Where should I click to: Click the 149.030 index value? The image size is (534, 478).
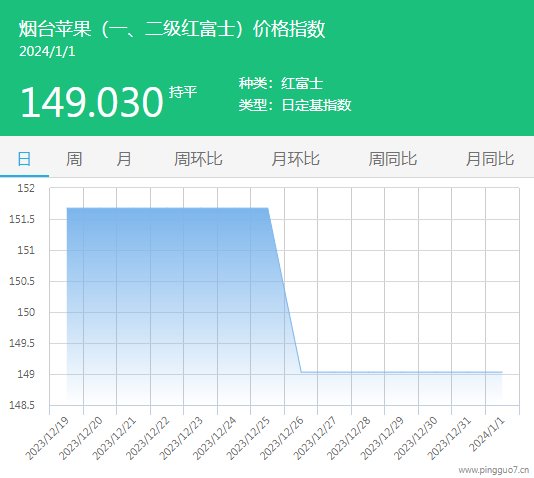pyautogui.click(x=92, y=102)
